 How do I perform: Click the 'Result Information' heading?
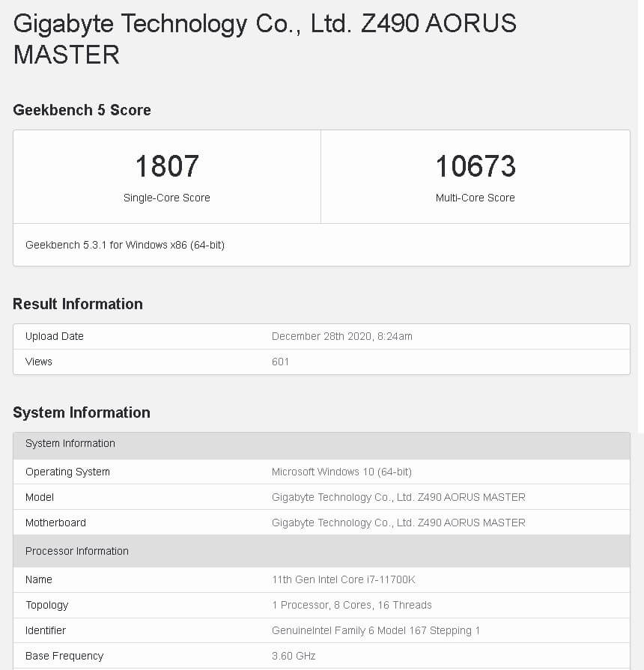coord(78,304)
